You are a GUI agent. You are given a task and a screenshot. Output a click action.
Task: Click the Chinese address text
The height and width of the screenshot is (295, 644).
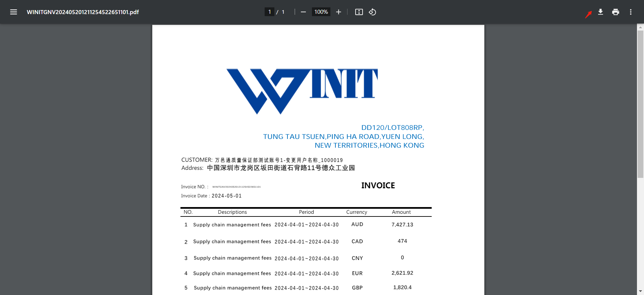[x=281, y=168]
